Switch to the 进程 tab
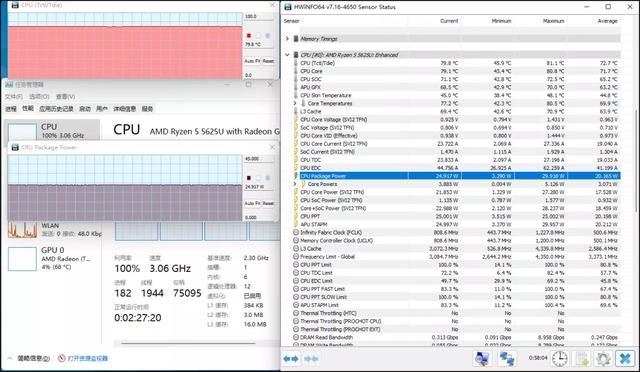 point(11,109)
